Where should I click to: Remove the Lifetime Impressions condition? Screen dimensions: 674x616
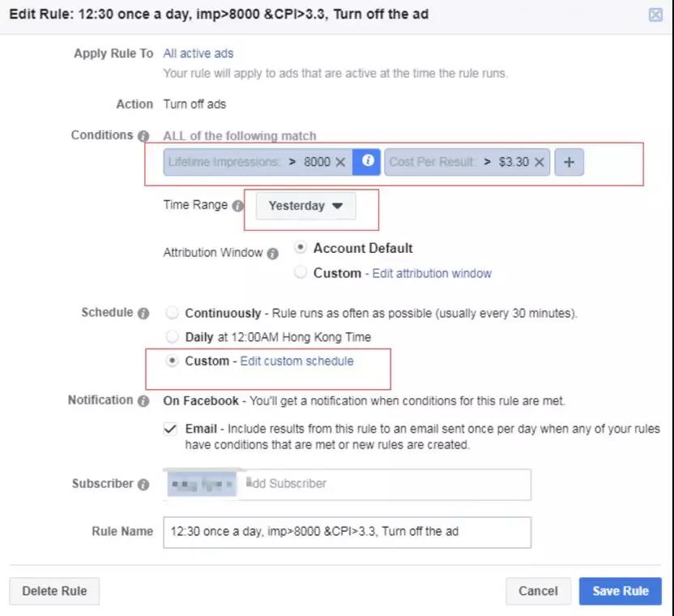tap(340, 162)
